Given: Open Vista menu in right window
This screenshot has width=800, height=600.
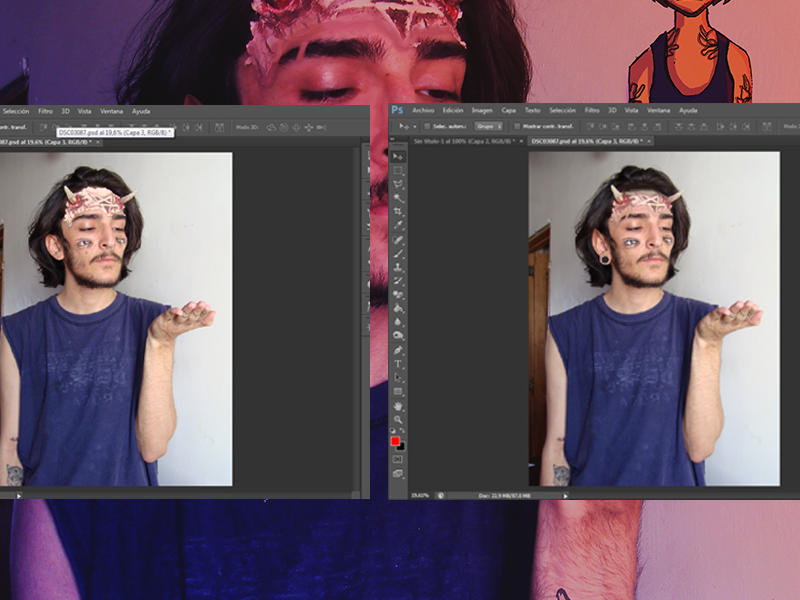Looking at the screenshot, I should (x=632, y=110).
